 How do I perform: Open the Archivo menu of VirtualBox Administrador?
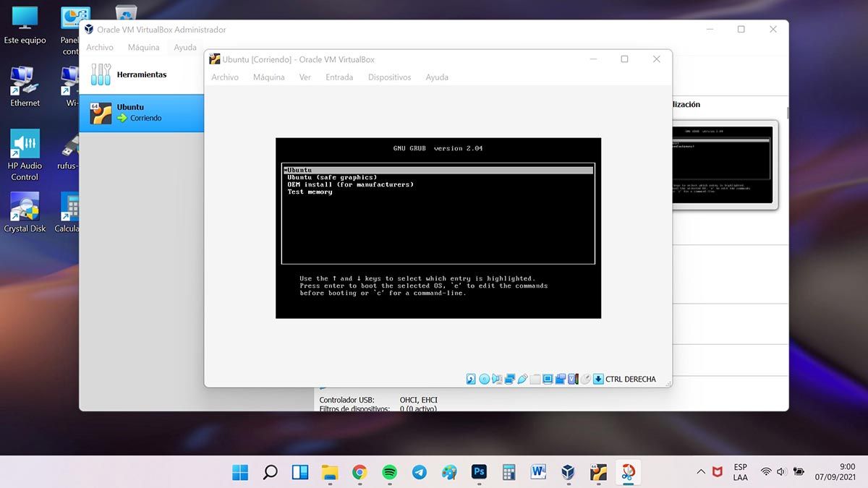pos(100,48)
